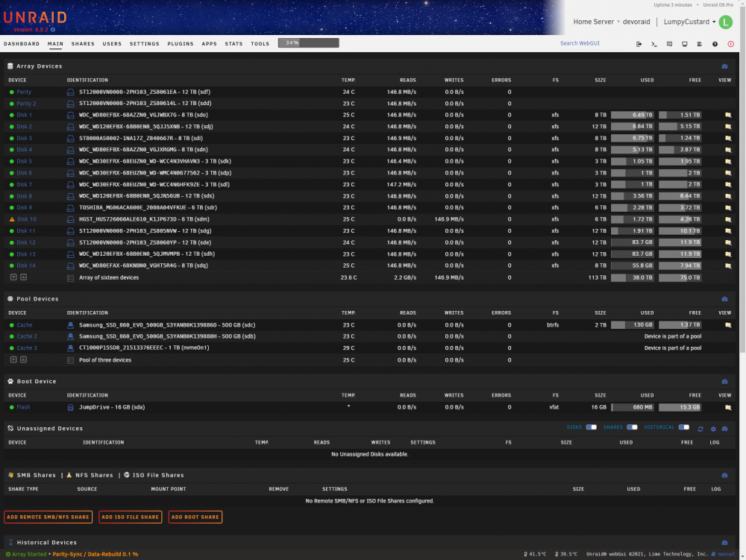
Task: Click the SMB Shares dashboard gauge icon
Action: (x=724, y=476)
